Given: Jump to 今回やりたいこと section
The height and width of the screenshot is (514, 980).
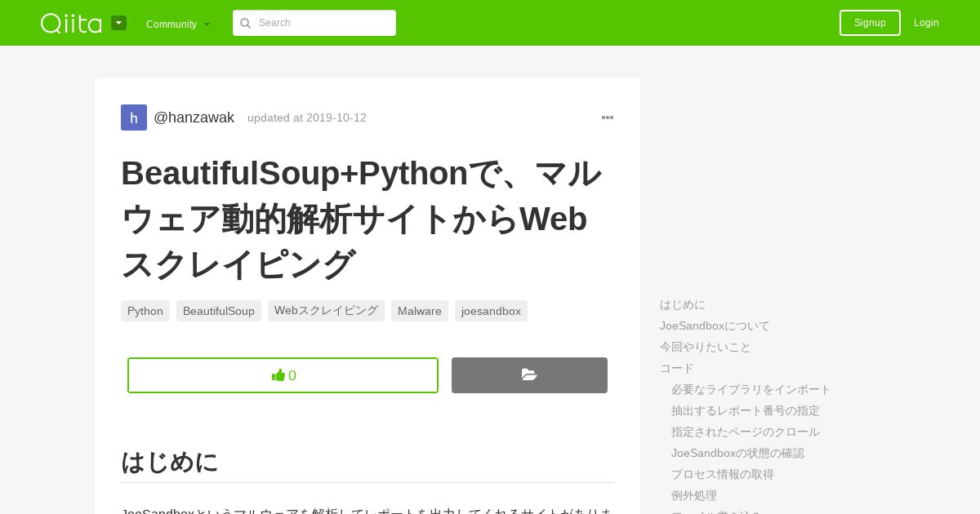Looking at the screenshot, I should 706,347.
